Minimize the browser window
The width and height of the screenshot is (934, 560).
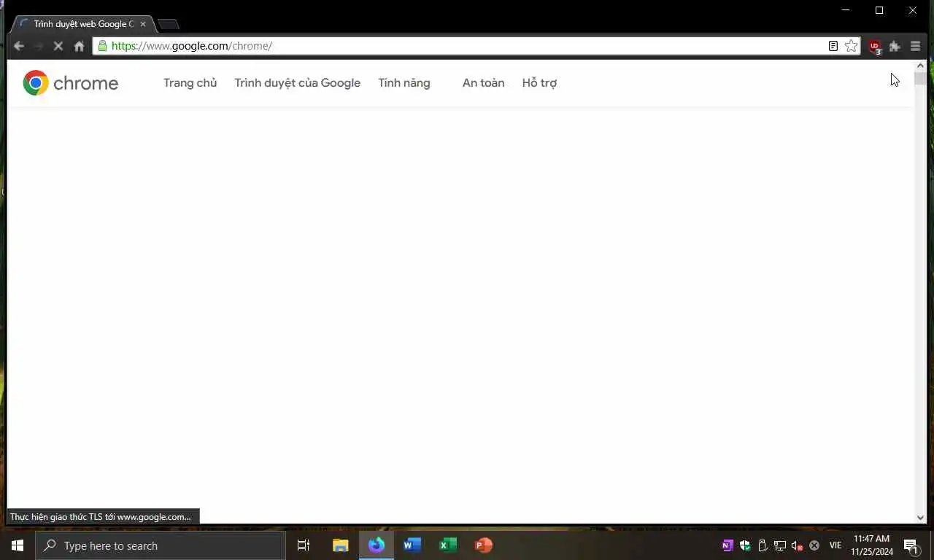846,10
